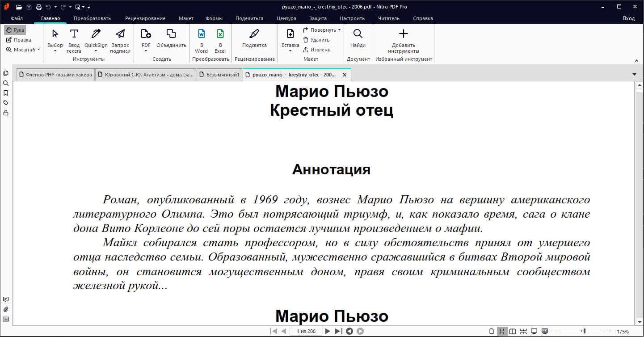Open the Найди search tool
644x337 pixels.
pyautogui.click(x=358, y=34)
